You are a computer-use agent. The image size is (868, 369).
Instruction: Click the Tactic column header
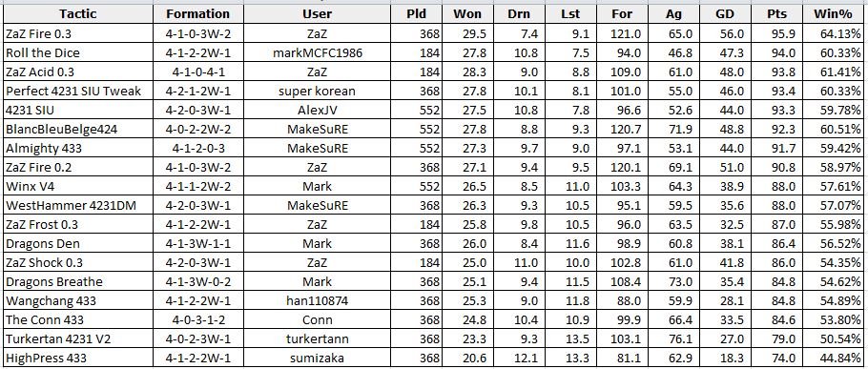pos(77,14)
